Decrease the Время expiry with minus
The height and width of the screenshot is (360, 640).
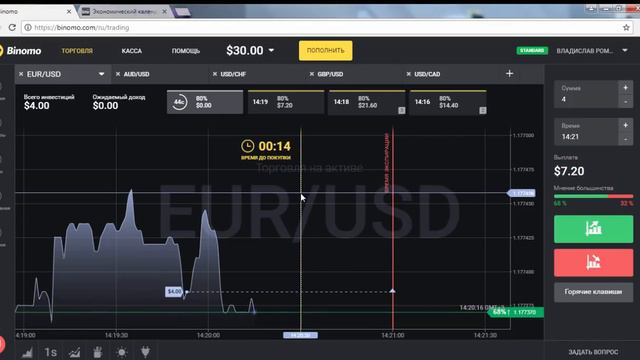click(625, 139)
